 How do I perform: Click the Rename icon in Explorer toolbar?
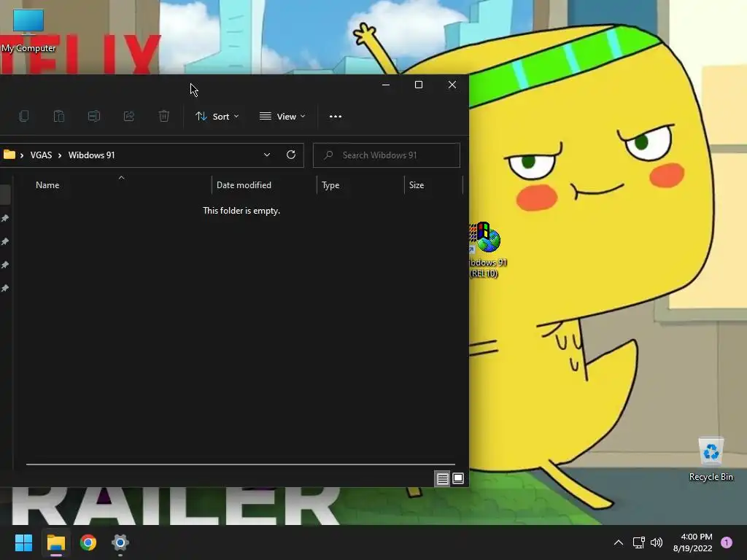pos(94,116)
